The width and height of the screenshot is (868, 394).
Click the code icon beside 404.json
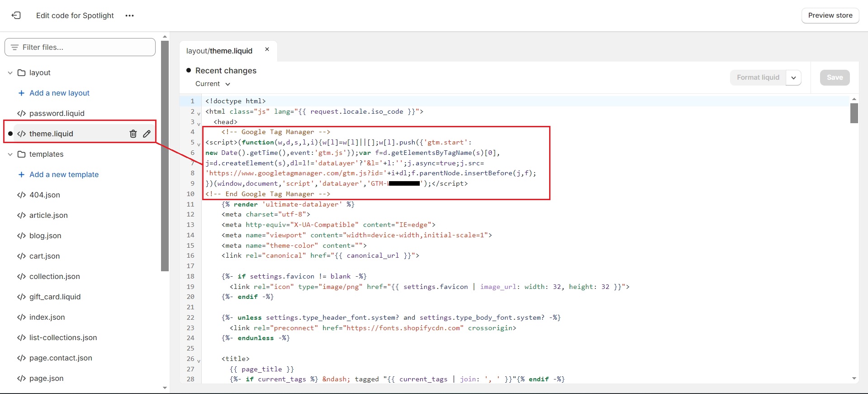[x=21, y=195]
